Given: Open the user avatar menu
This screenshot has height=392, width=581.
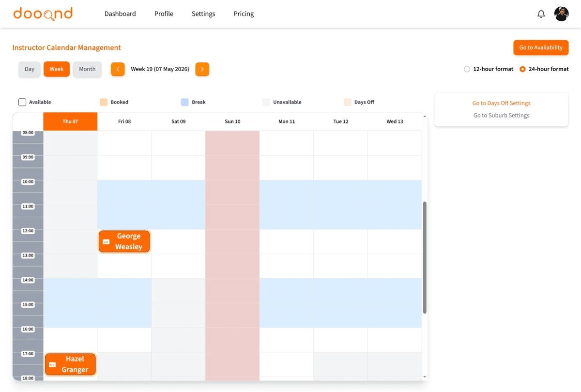Looking at the screenshot, I should pyautogui.click(x=562, y=14).
